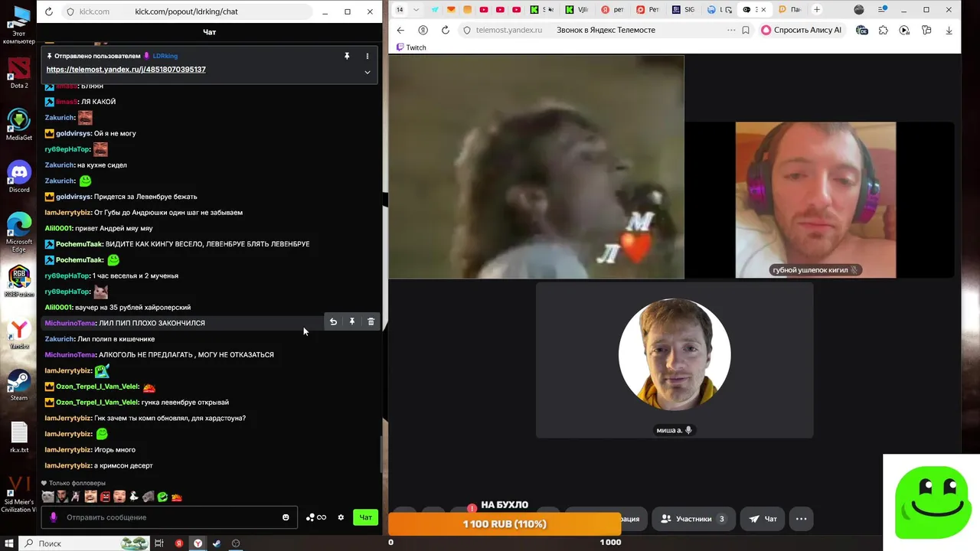
Task: Open rk.v.txt file on desktop
Action: pyautogui.click(x=19, y=436)
